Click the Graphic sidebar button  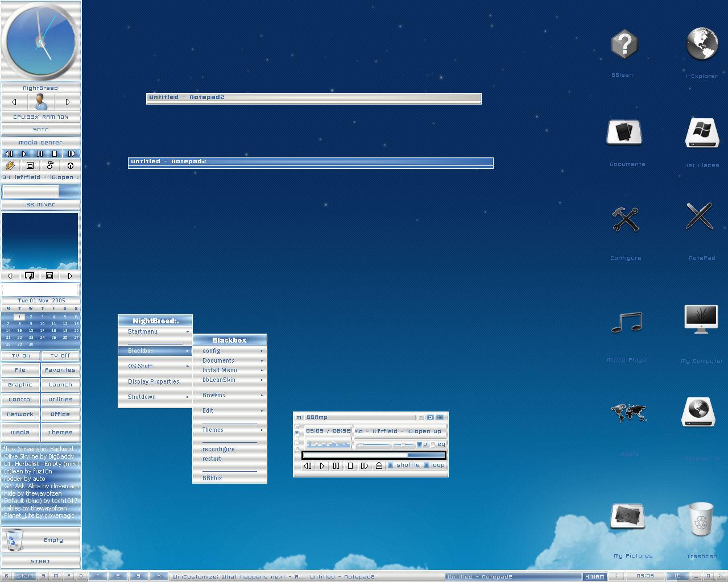[20, 385]
